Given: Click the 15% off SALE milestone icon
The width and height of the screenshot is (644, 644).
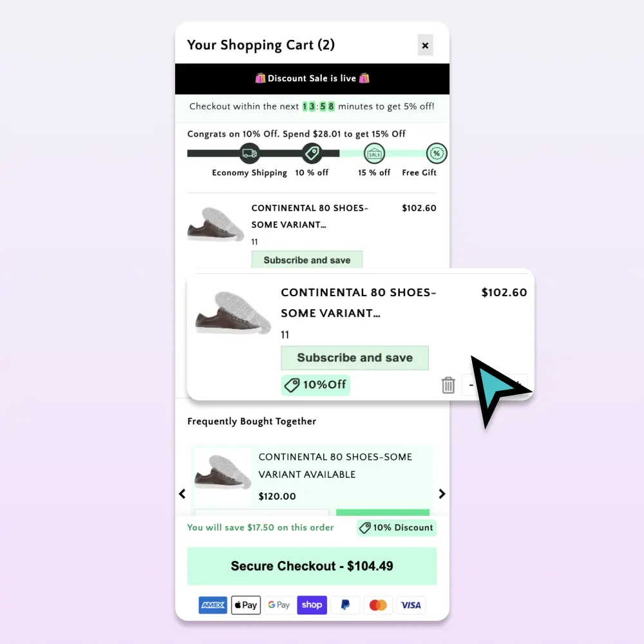Looking at the screenshot, I should [x=375, y=154].
